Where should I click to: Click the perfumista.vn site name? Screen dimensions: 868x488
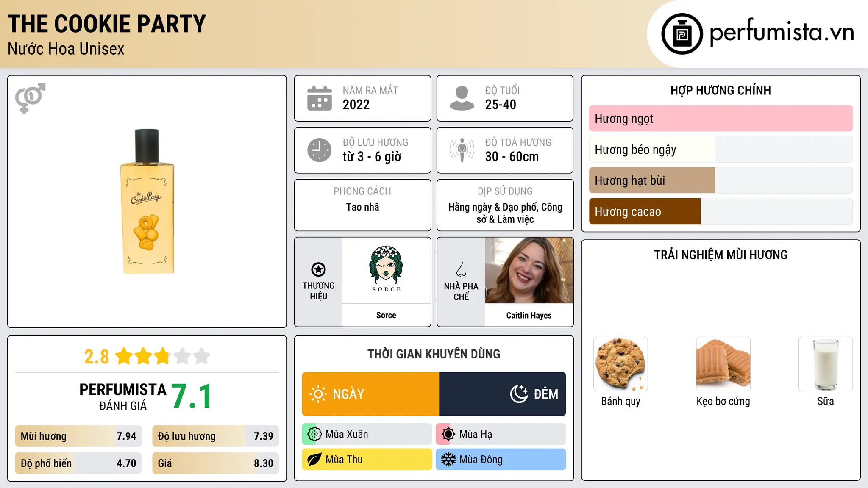pyautogui.click(x=782, y=32)
